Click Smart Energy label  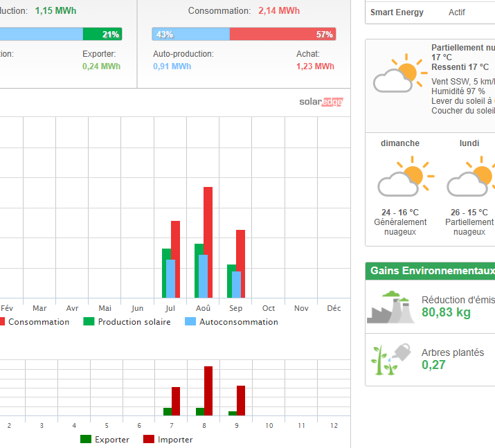click(397, 12)
